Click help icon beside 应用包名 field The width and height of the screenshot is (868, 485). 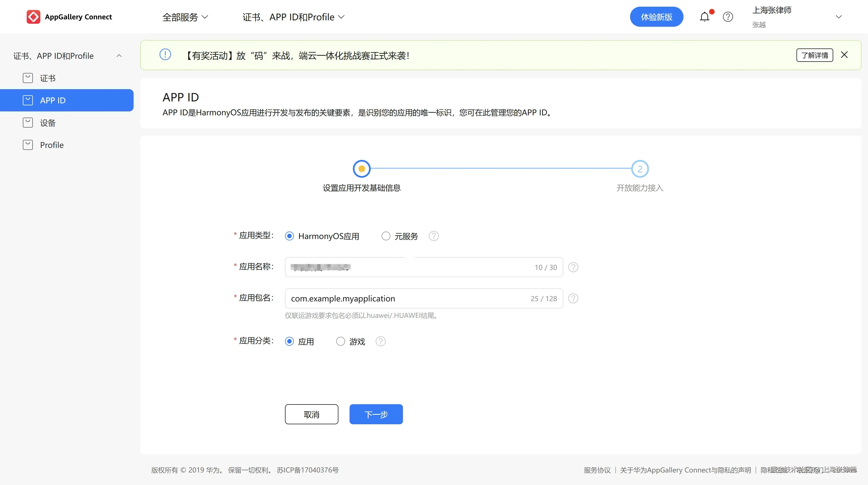(x=573, y=298)
